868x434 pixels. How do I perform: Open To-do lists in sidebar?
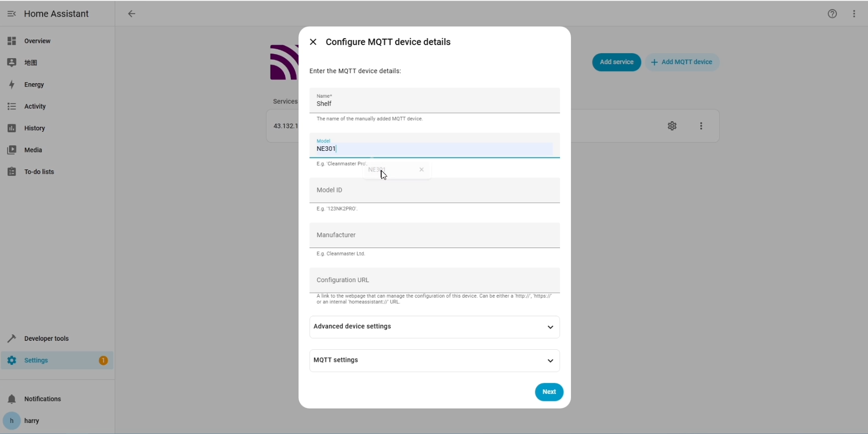(39, 172)
